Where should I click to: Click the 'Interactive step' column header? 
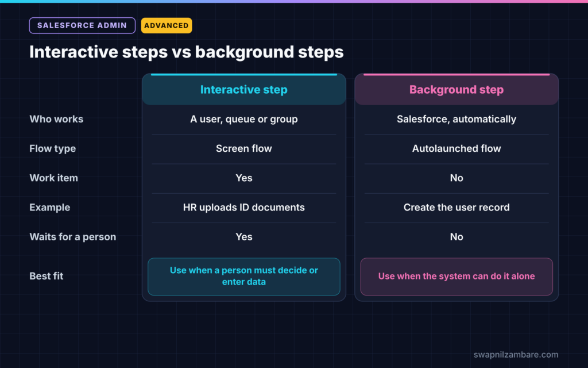coord(243,89)
